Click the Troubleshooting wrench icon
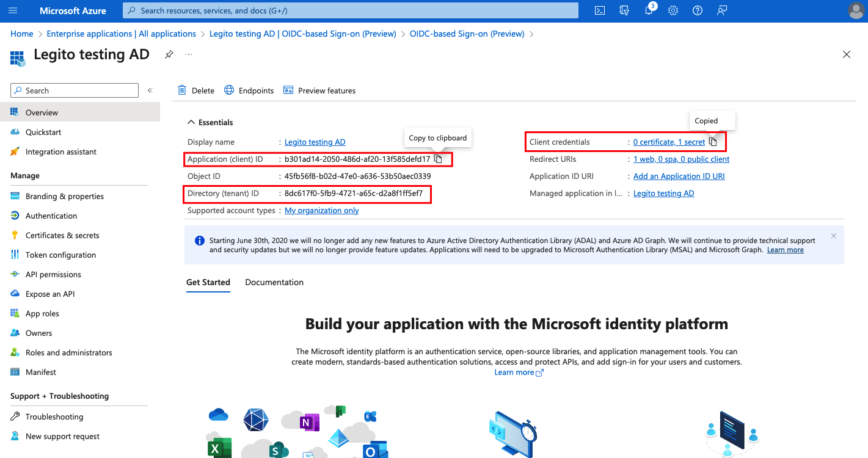Screen dimensions: 868x458 coord(15,416)
